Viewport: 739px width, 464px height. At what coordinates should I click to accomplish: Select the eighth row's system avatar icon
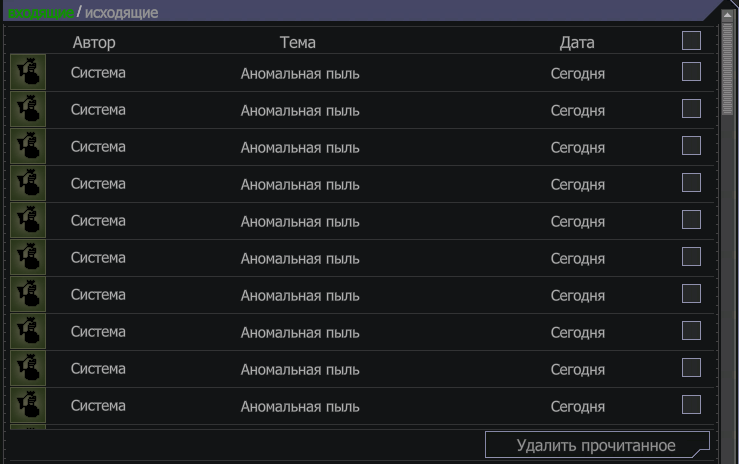pos(28,331)
